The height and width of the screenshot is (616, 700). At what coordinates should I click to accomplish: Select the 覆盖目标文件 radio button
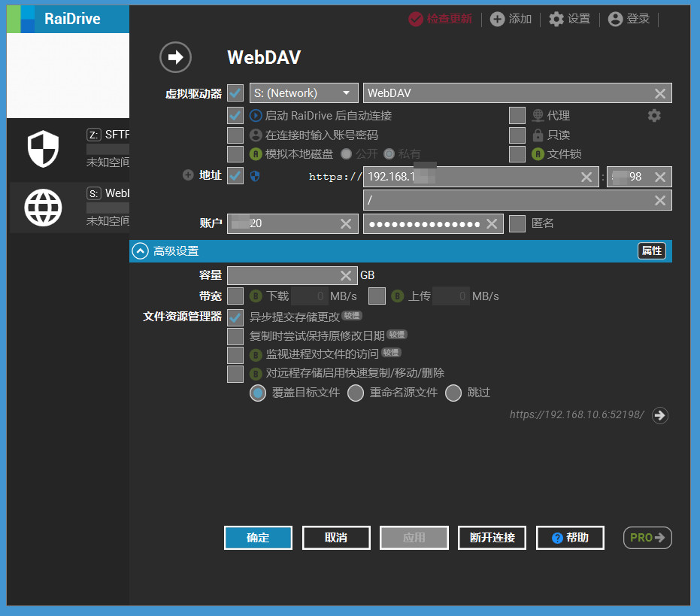point(258,393)
